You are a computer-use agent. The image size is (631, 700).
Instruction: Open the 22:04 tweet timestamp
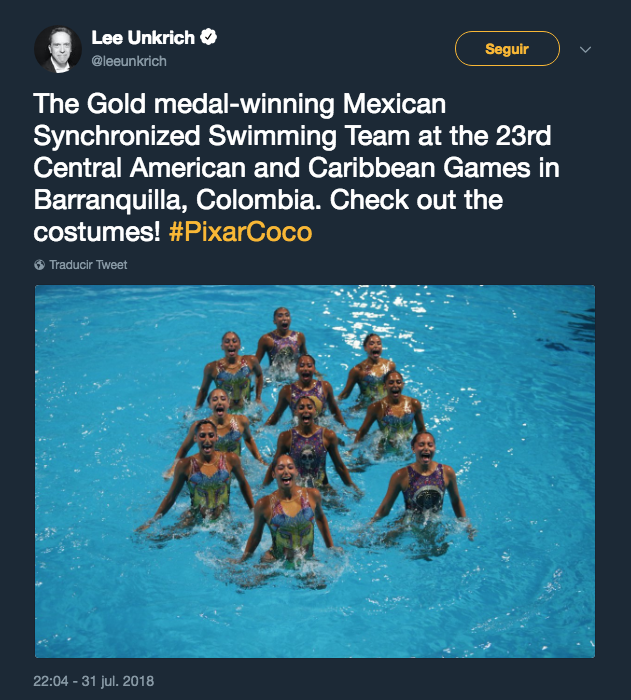click(x=50, y=681)
